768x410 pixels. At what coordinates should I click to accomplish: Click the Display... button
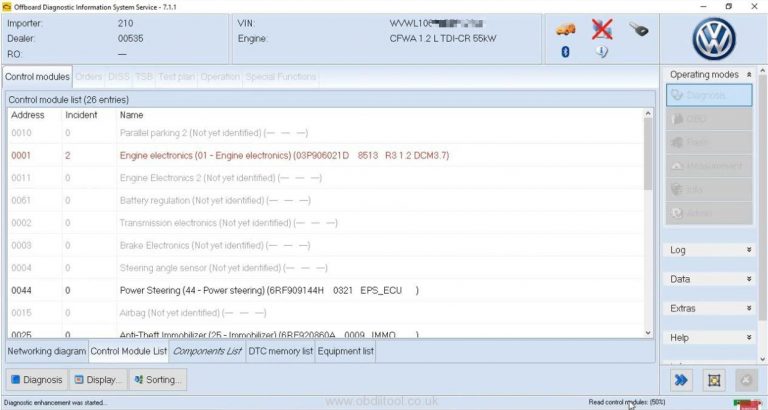click(97, 380)
